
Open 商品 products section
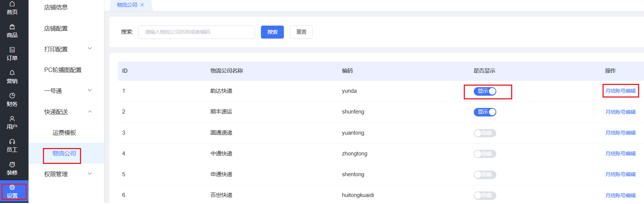12,31
